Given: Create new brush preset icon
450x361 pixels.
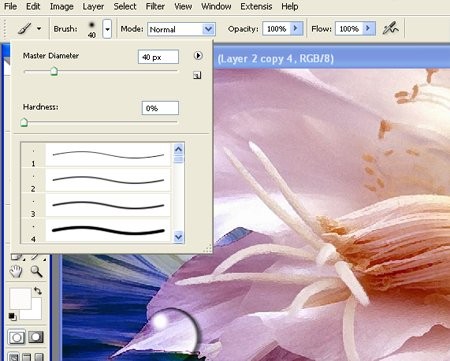Looking at the screenshot, I should [197, 75].
